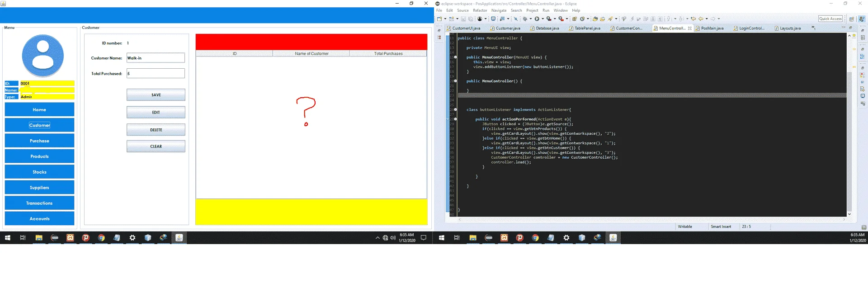Open Settings gear on the left taskbar

[x=132, y=238]
